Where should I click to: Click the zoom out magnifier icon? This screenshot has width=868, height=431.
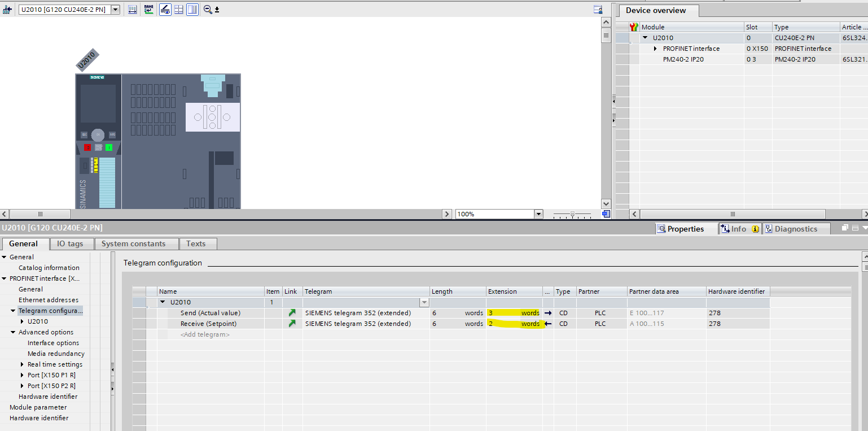(x=208, y=10)
